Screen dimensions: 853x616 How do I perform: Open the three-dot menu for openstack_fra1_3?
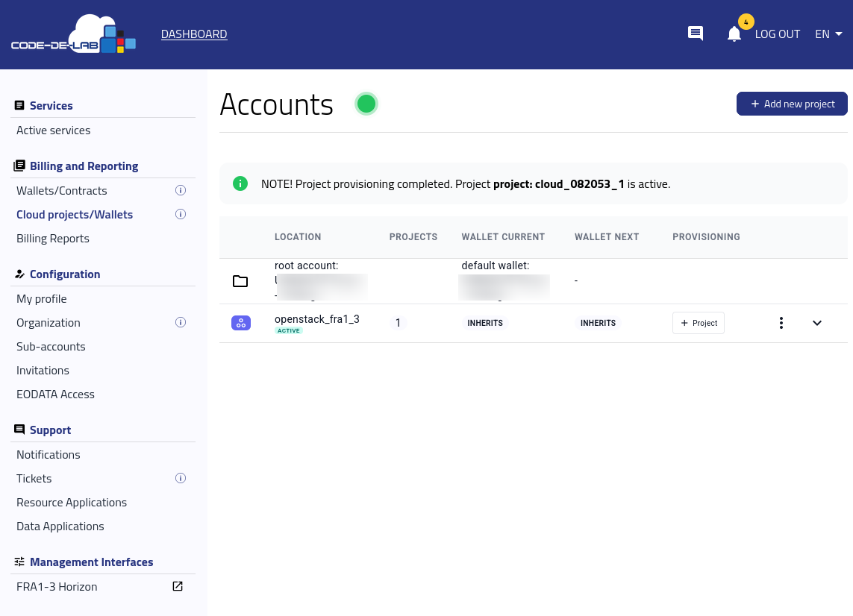[x=781, y=323]
